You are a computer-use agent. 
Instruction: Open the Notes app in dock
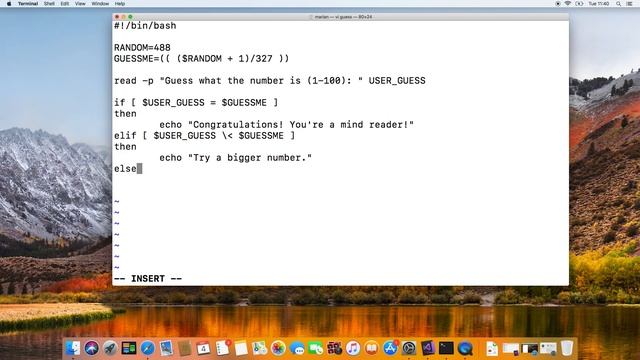[x=241, y=348]
